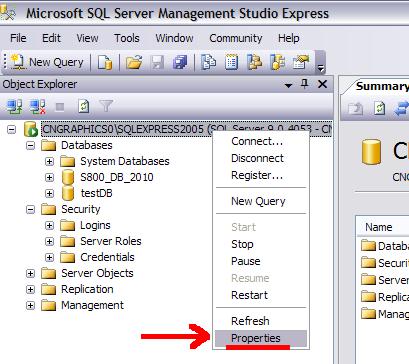
Task: Select the Replication folder in Object Explorer
Action: pos(87,289)
